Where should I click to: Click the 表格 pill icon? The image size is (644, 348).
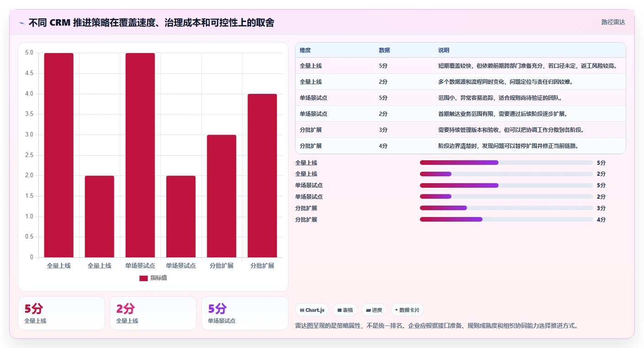point(339,310)
